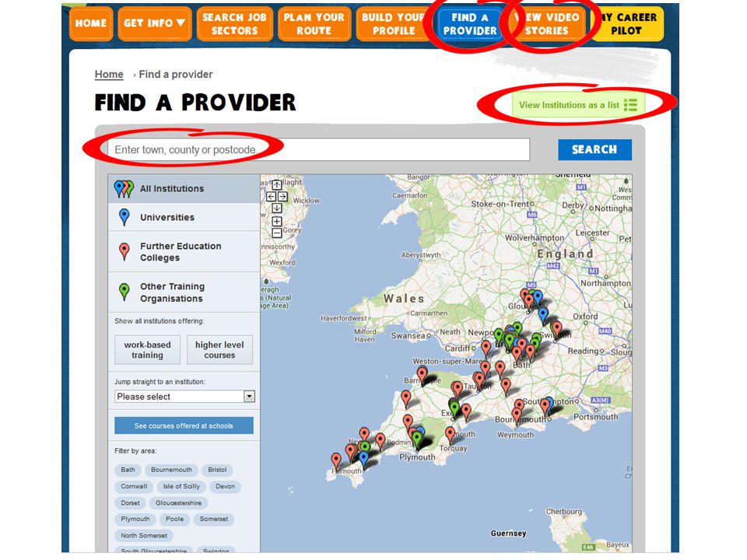747x560 pixels.
Task: Click the red marker near Torquay
Action: pyautogui.click(x=451, y=435)
